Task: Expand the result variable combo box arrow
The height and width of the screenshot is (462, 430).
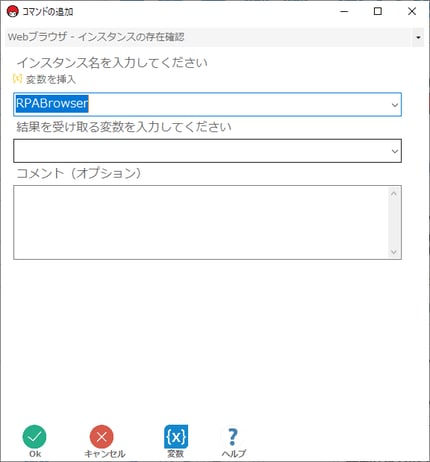Action: click(x=395, y=151)
